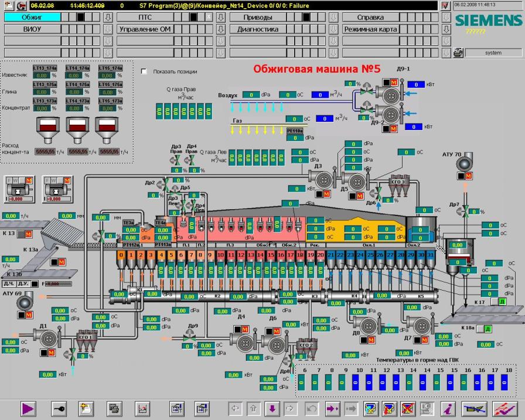The width and height of the screenshot is (525, 420).
Task: Expand the arrow next to Приводы
Action: coord(333,17)
